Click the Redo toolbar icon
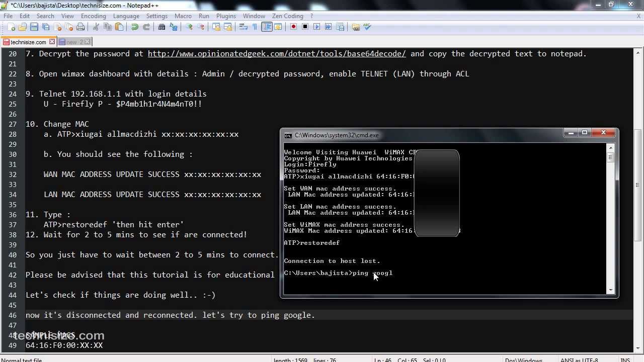 146,27
